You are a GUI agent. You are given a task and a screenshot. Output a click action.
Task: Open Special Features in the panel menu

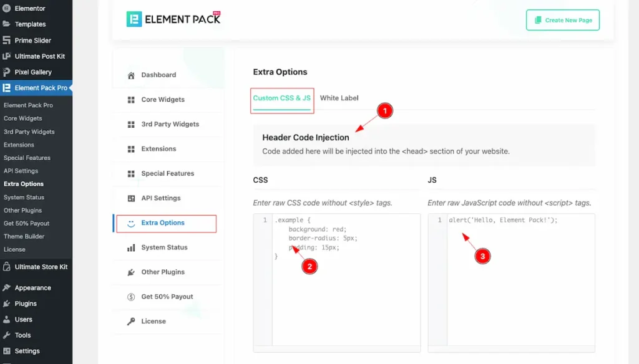(x=167, y=173)
